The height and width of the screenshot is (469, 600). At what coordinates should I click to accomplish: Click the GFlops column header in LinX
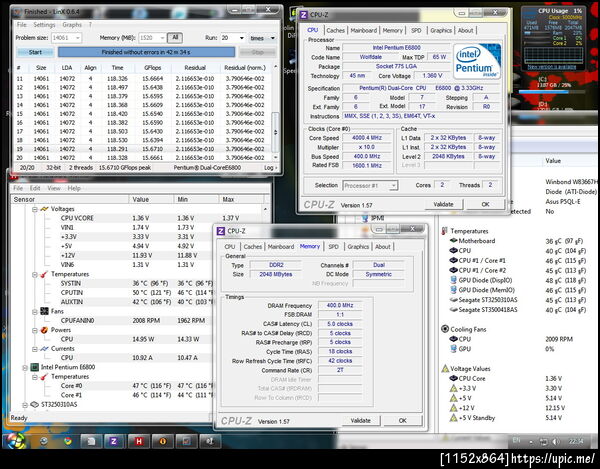[153, 68]
